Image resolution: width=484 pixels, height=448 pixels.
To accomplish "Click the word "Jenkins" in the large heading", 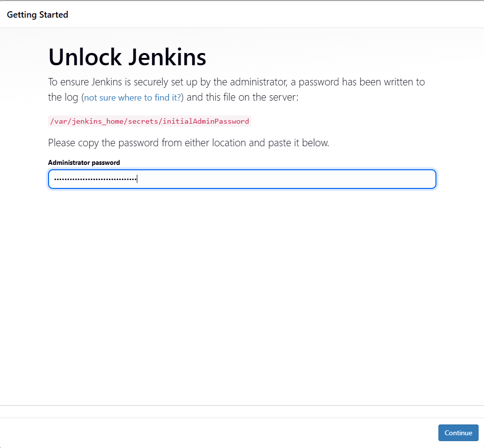I will pyautogui.click(x=167, y=57).
